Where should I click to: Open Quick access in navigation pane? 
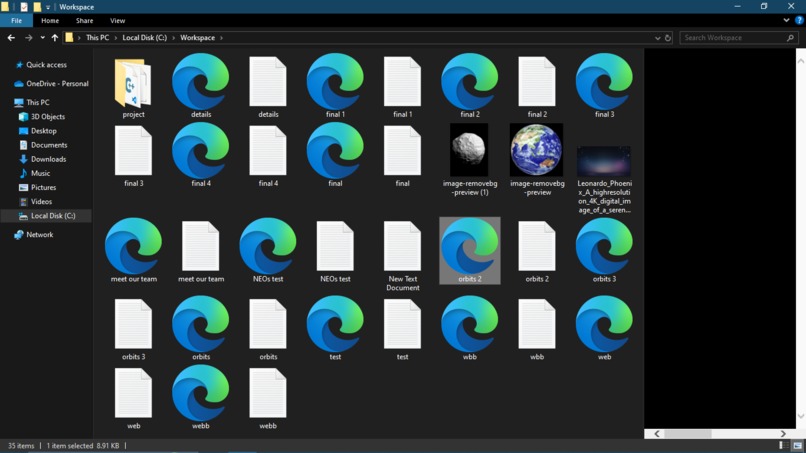coord(46,65)
